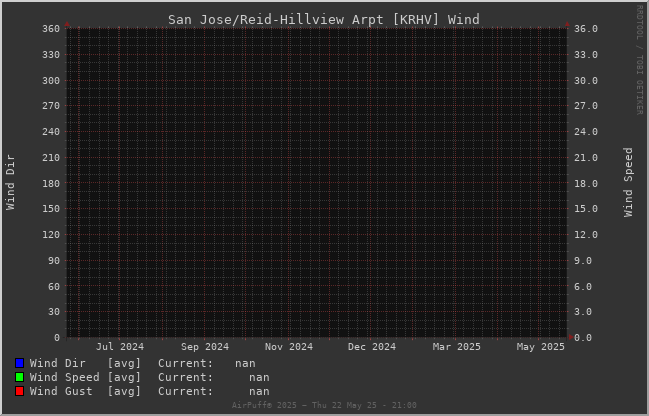
Task: Click the 90 value on left axis
Action: tap(54, 261)
